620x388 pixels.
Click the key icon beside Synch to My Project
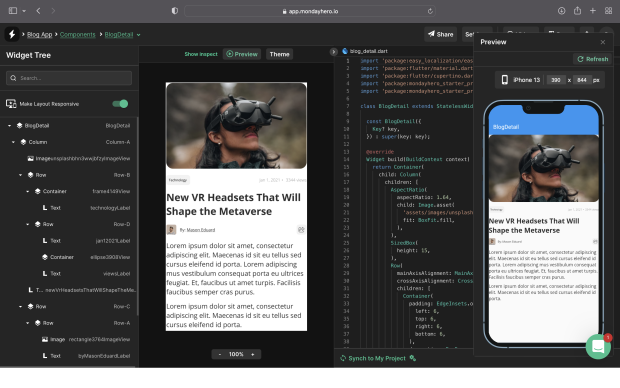click(x=413, y=358)
